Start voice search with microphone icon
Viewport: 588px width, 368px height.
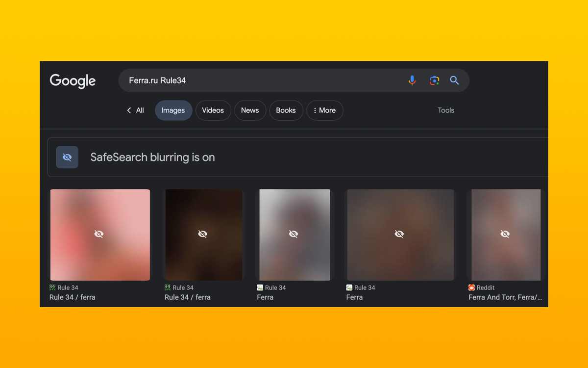click(x=412, y=80)
